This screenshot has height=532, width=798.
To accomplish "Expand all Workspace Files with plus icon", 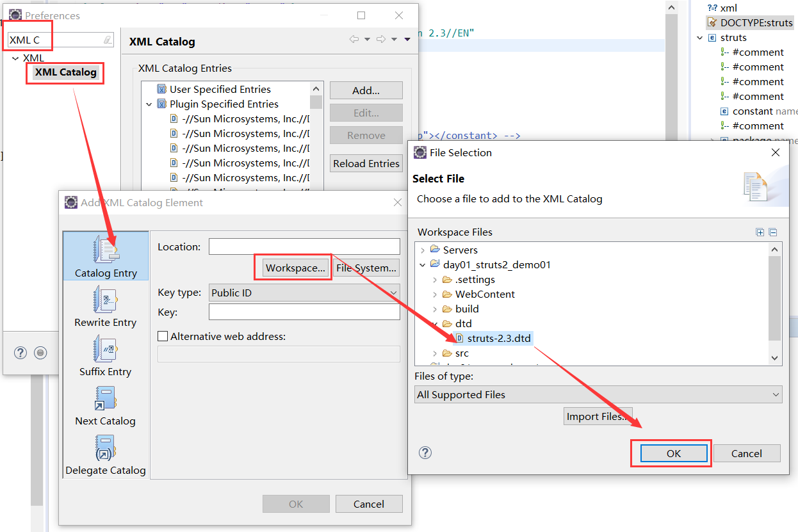I will (760, 232).
